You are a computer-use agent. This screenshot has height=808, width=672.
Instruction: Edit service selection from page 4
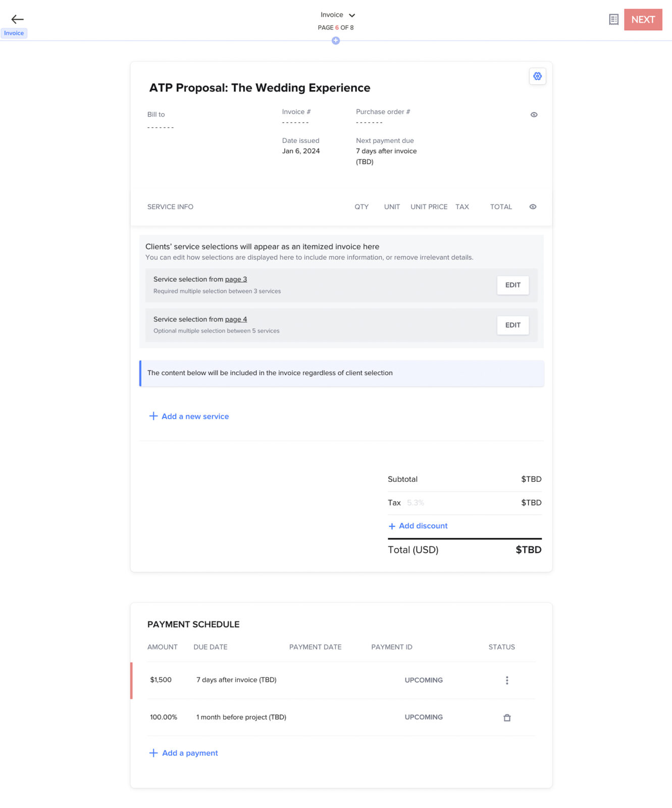coord(512,325)
